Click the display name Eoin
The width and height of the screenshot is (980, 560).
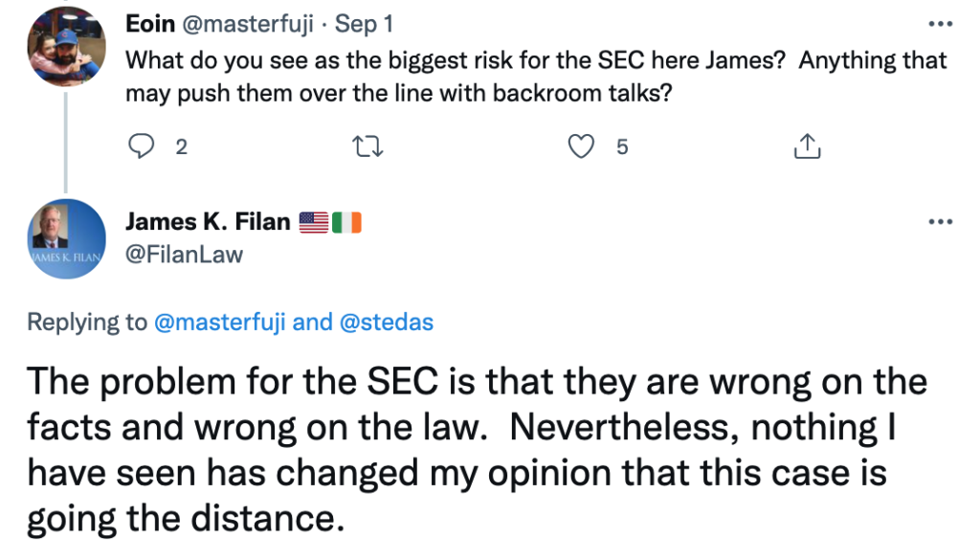(x=150, y=24)
